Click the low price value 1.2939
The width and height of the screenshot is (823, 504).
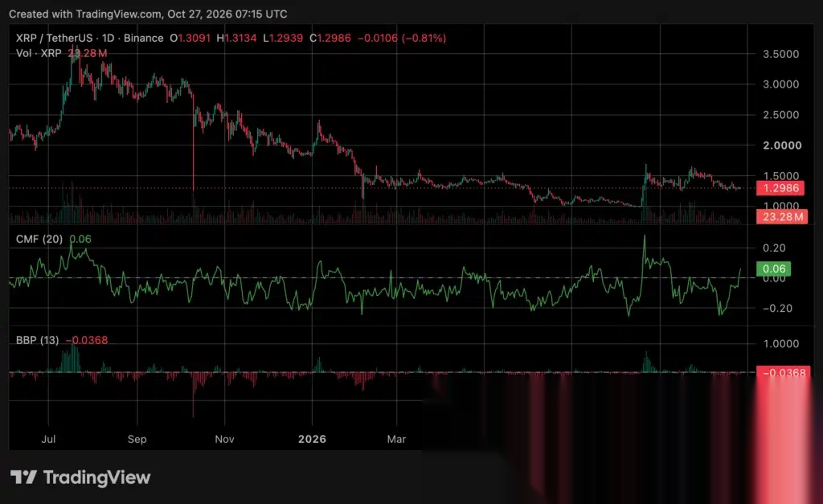pyautogui.click(x=286, y=38)
